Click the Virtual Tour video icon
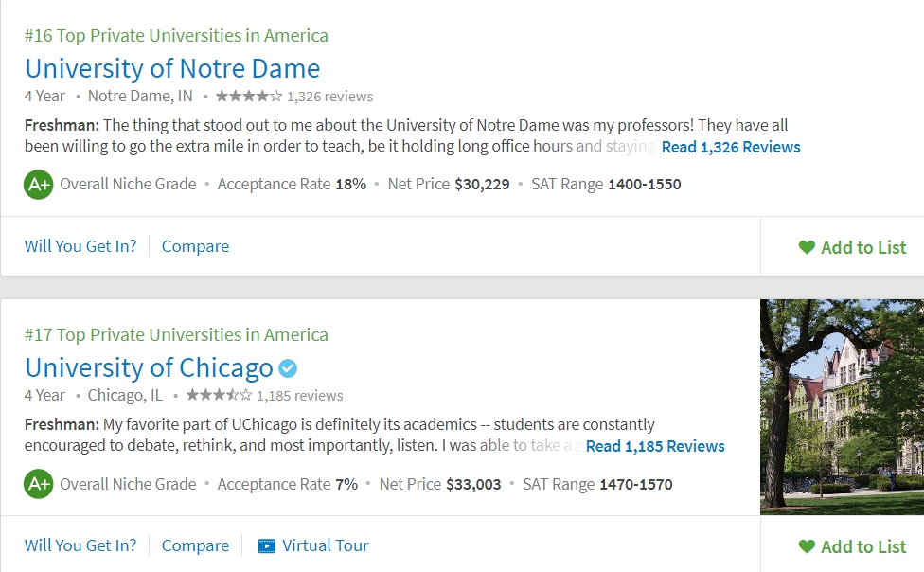Image resolution: width=924 pixels, height=572 pixels. pyautogui.click(x=266, y=546)
